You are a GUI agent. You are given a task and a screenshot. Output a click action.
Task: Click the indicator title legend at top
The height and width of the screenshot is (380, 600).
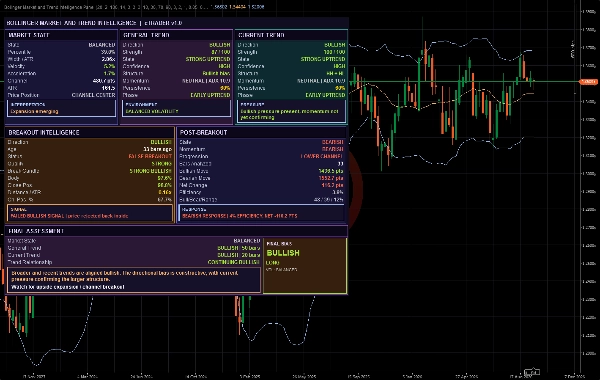click(x=134, y=7)
